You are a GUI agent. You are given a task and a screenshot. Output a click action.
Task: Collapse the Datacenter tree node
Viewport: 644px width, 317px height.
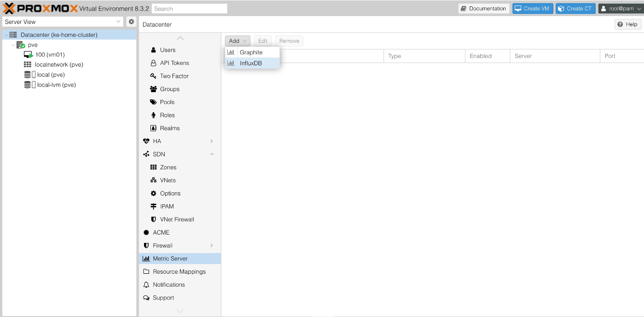[x=6, y=35]
